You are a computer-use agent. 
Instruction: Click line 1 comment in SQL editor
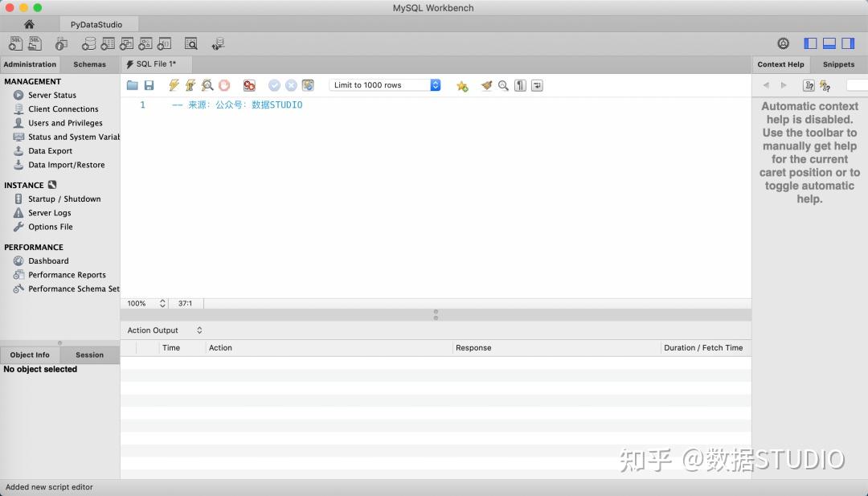[237, 105]
